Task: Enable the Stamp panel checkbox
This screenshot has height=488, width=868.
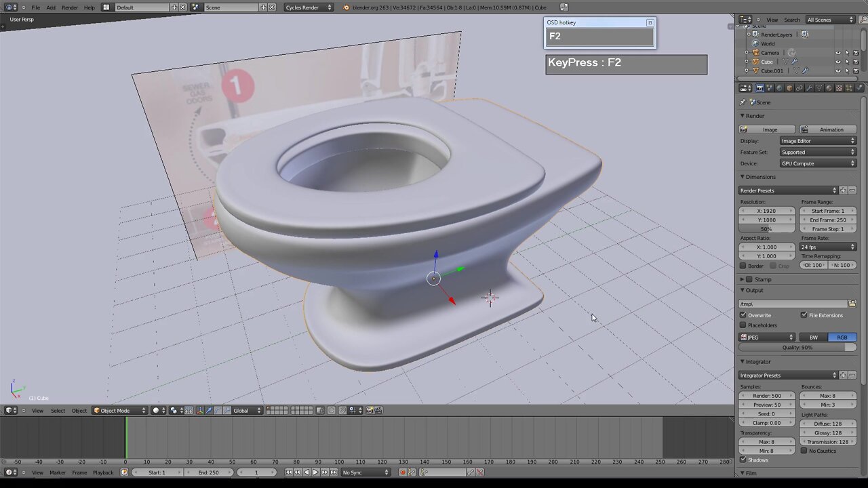Action: pyautogui.click(x=749, y=279)
